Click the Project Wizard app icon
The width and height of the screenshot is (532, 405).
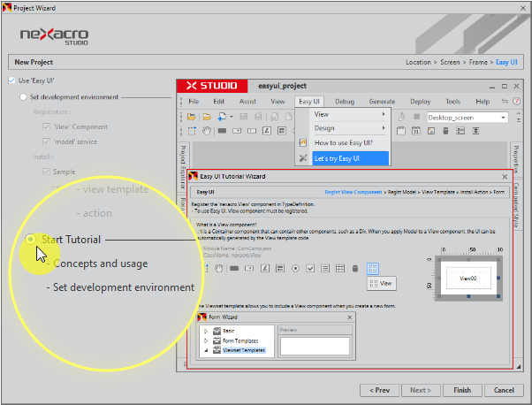[x=7, y=7]
